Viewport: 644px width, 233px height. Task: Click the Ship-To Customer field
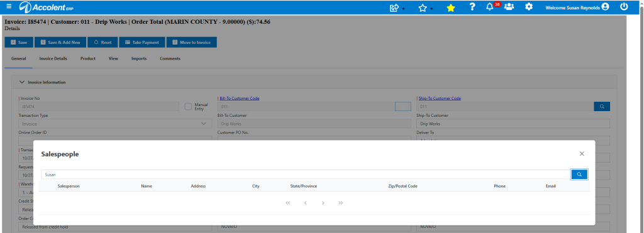point(513,124)
